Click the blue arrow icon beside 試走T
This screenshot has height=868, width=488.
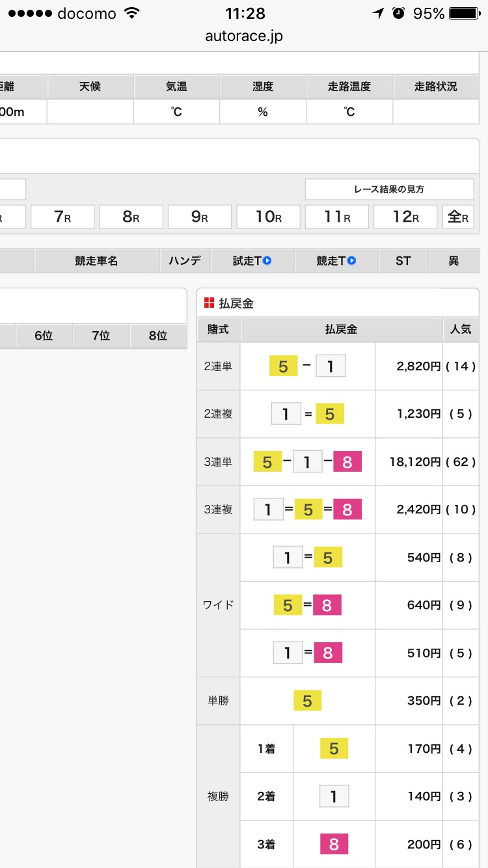pyautogui.click(x=267, y=261)
